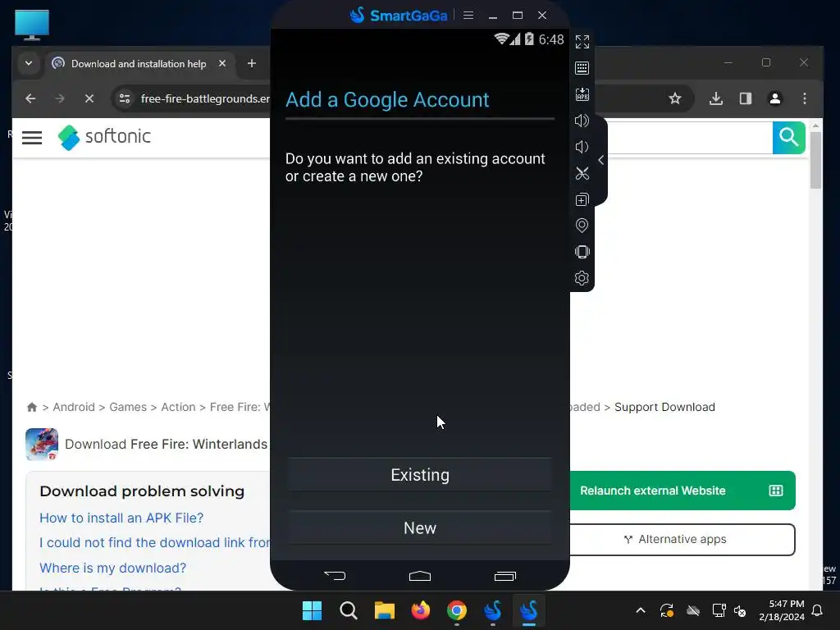This screenshot has height=630, width=840.
Task: Click the scissors screenshot icon in SmartGaGa sidebar
Action: (582, 173)
